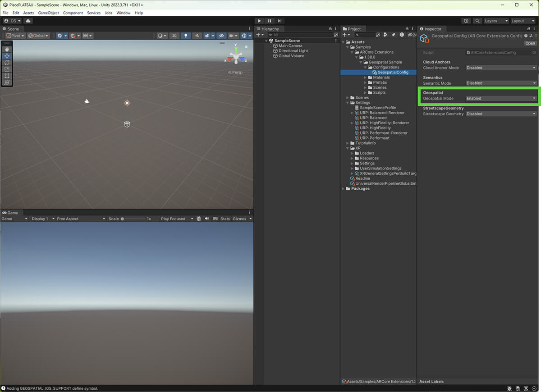Open the Global handle rotation dropdown
Viewport: 541px width, 392px height.
(38, 36)
